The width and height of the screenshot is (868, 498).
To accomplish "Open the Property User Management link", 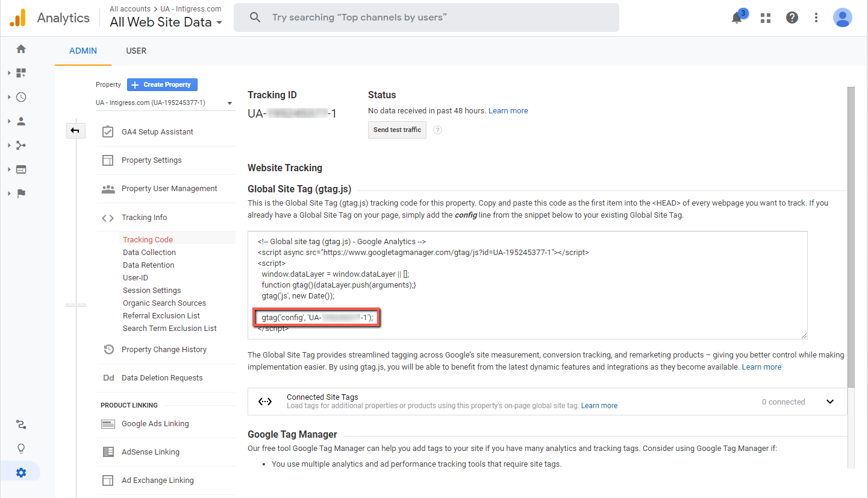I will pyautogui.click(x=169, y=189).
